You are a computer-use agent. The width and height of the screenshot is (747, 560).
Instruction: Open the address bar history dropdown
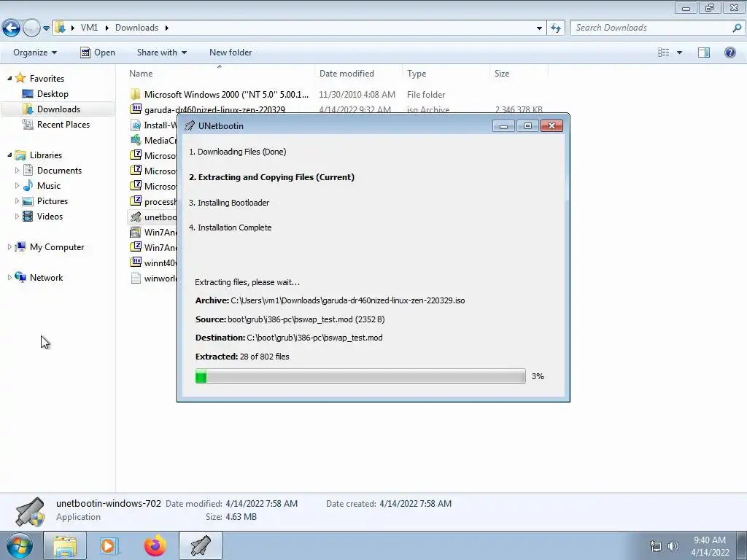[539, 28]
